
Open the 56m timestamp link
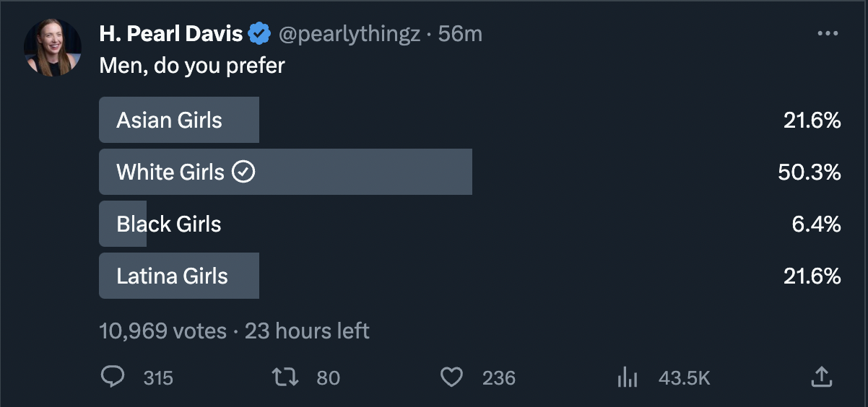(x=460, y=34)
